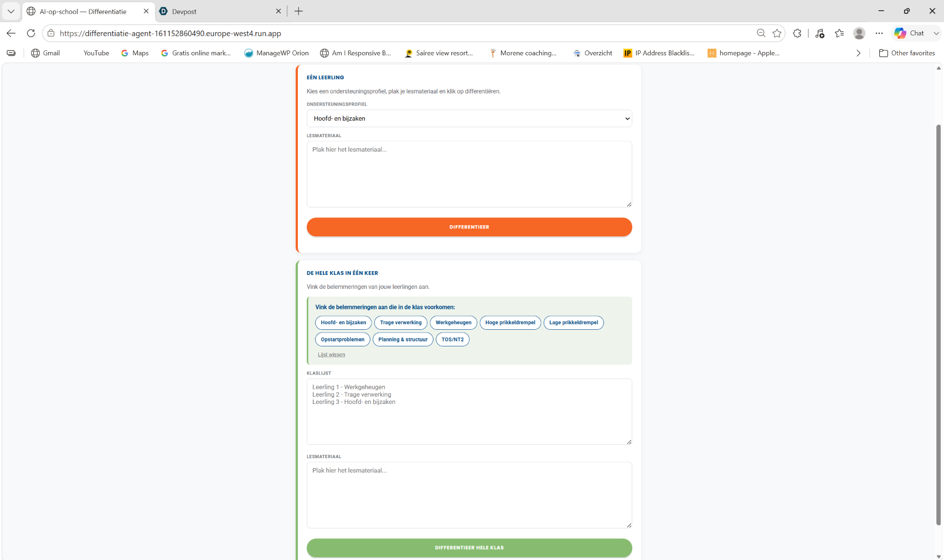The width and height of the screenshot is (944, 560).
Task: Open Morene coaching bookmark
Action: pos(523,53)
